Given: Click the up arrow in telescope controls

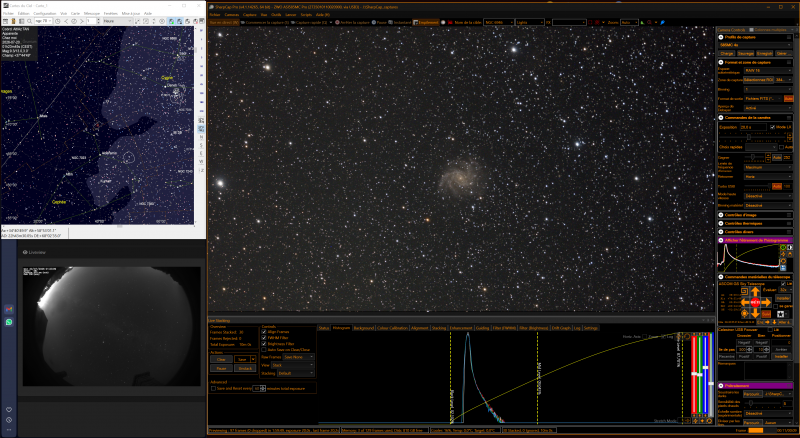Looking at the screenshot, I should (x=755, y=291).
